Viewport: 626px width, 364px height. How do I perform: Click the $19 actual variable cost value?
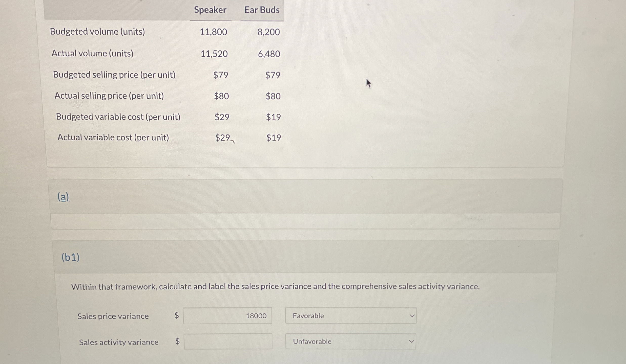tap(273, 137)
